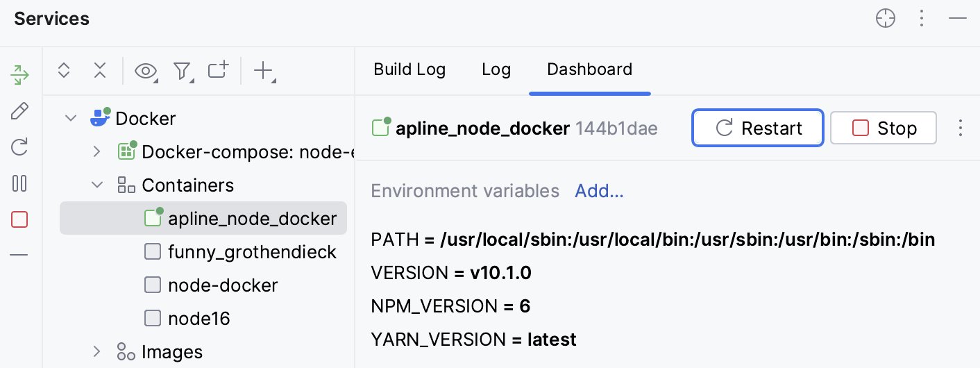Switch to the Log tab

coord(496,69)
